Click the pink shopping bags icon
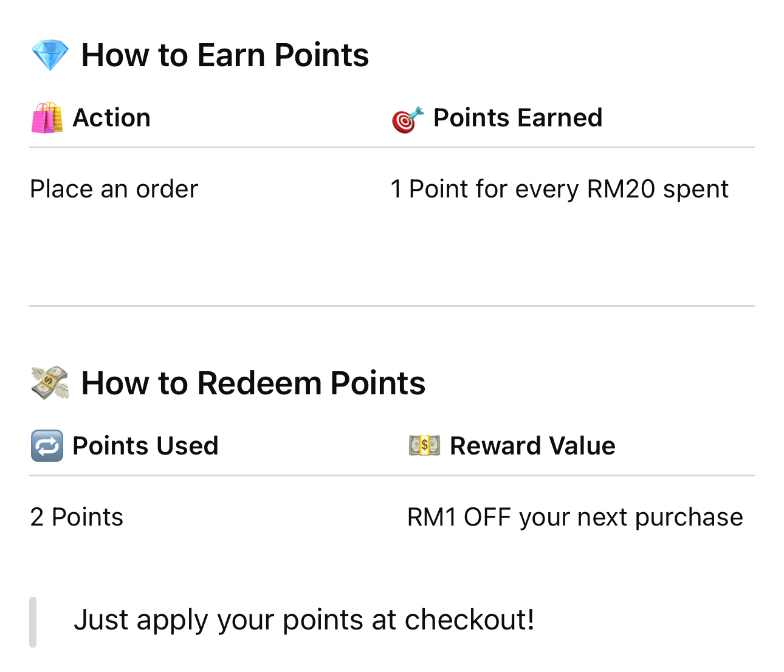Screen dimensions: 784x672 [x=47, y=118]
